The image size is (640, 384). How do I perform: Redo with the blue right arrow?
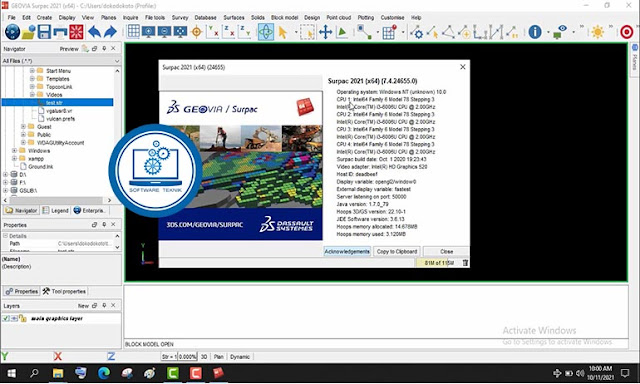pyautogui.click(x=110, y=32)
